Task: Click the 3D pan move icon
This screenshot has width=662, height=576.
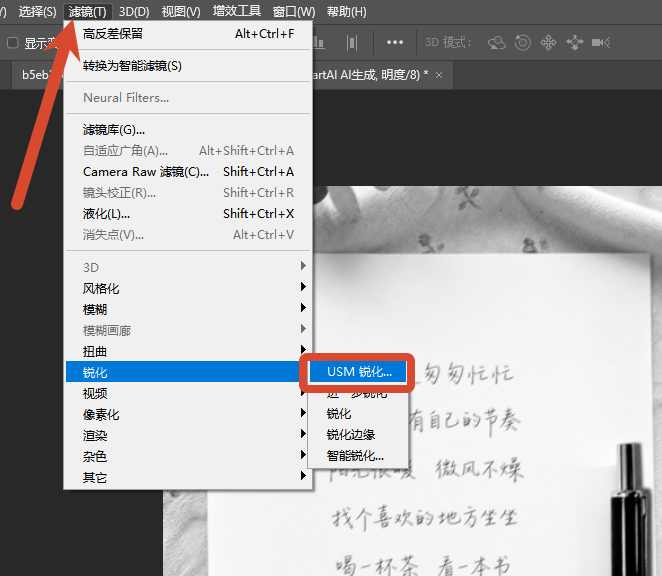Action: (x=548, y=43)
